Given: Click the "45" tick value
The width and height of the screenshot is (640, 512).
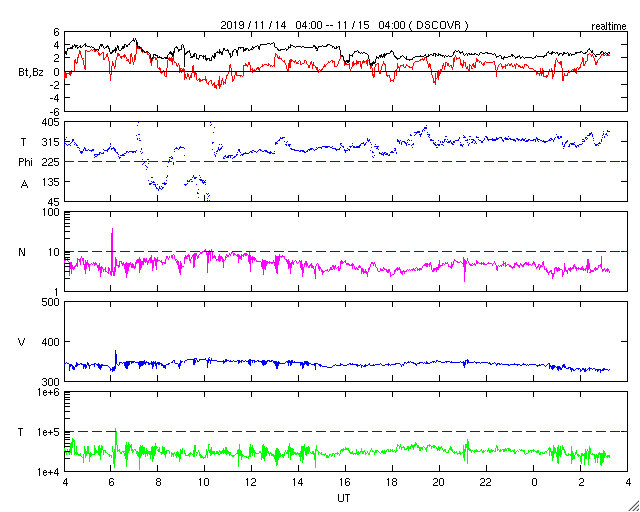Looking at the screenshot, I should click(x=53, y=202).
